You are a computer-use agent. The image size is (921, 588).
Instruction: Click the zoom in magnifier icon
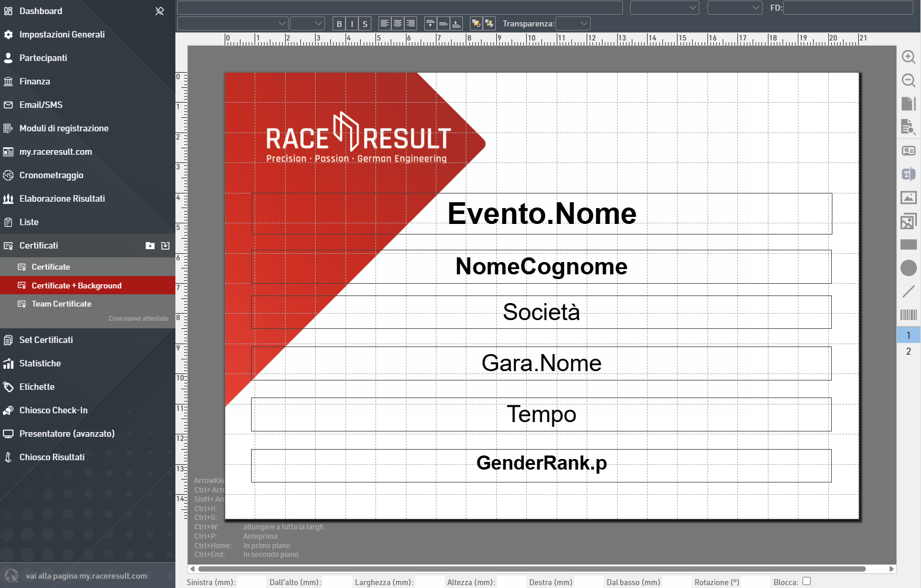click(908, 57)
